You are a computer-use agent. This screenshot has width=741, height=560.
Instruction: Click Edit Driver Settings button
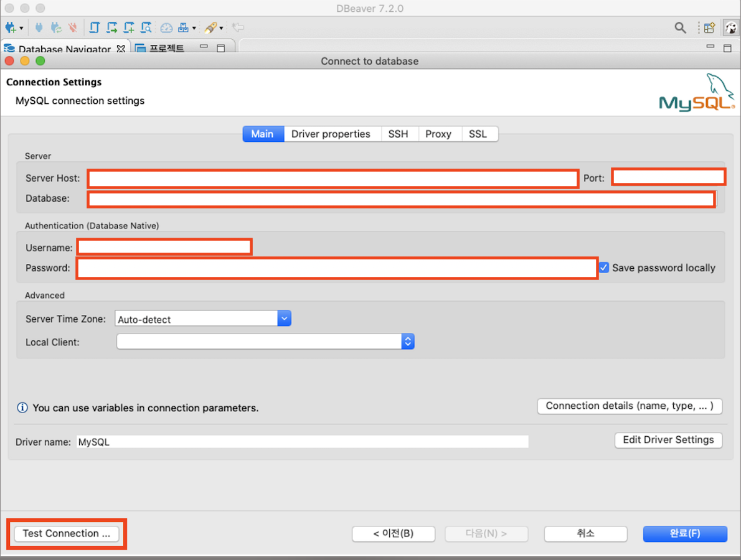tap(668, 440)
